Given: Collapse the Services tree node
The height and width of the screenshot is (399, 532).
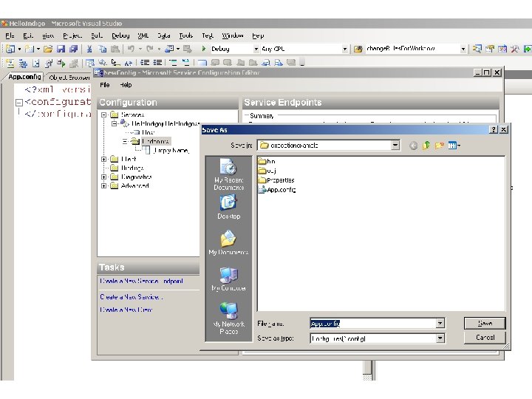Looking at the screenshot, I should tap(104, 115).
